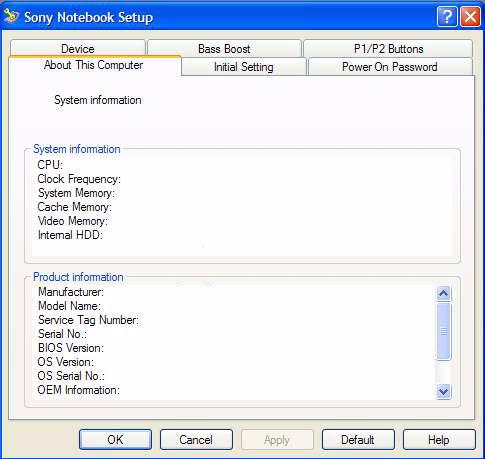Click the Sony Notebook Setup title icon

click(11, 16)
